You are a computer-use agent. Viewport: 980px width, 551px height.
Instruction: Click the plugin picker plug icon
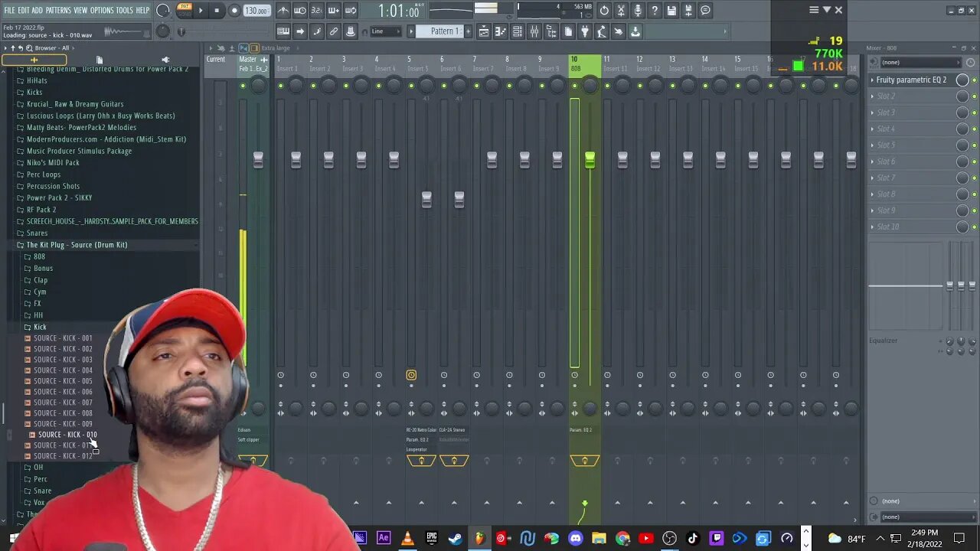[x=585, y=31]
